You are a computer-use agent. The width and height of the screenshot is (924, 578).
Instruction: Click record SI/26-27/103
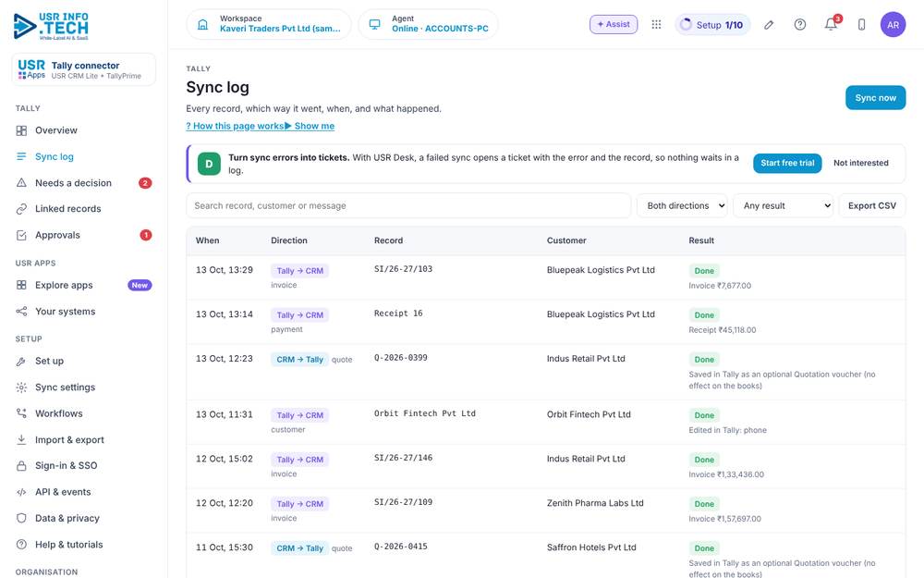[x=403, y=269]
